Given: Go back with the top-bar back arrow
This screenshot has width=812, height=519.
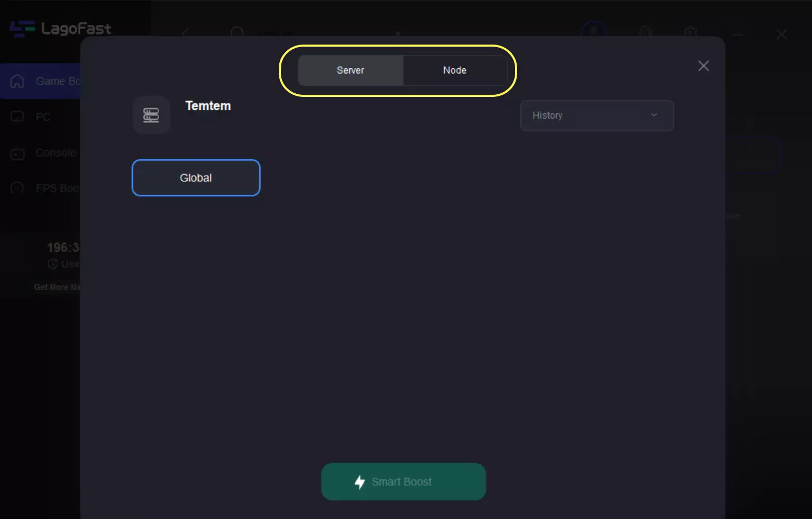Looking at the screenshot, I should pos(186,33).
